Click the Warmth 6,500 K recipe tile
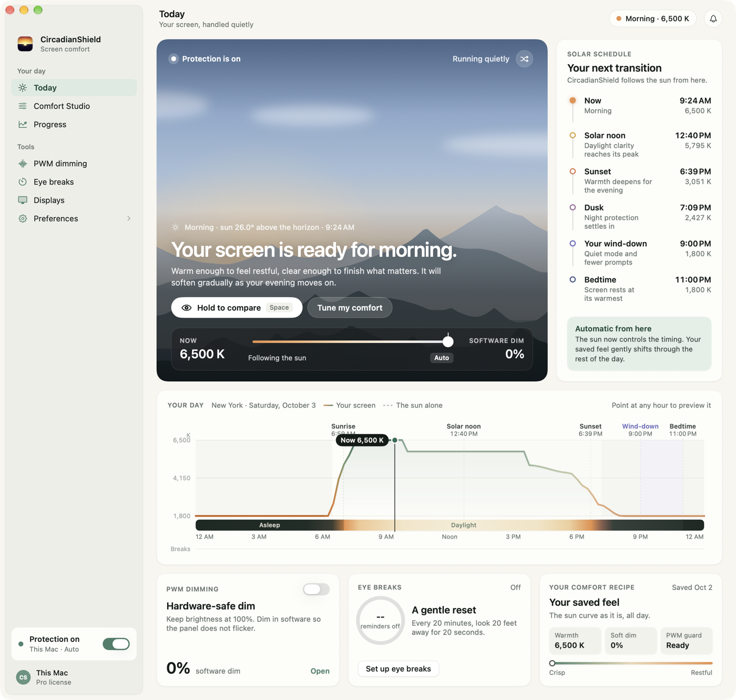This screenshot has height=700, width=736. [575, 641]
